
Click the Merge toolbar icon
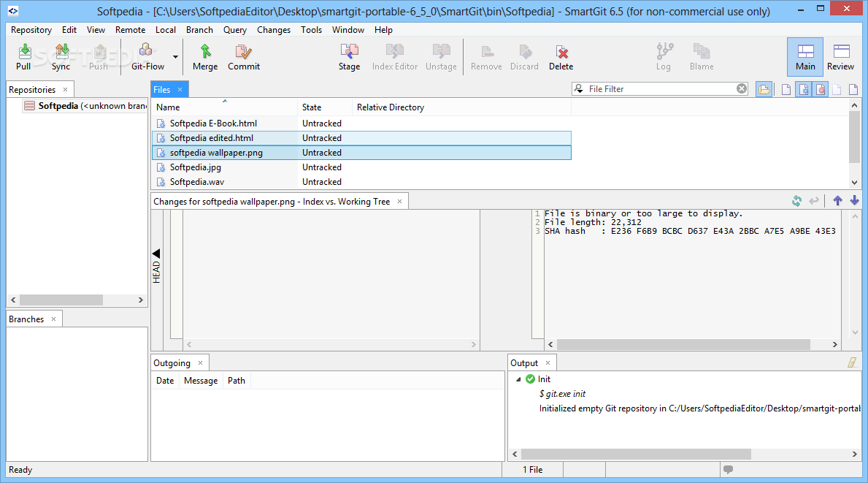(205, 57)
